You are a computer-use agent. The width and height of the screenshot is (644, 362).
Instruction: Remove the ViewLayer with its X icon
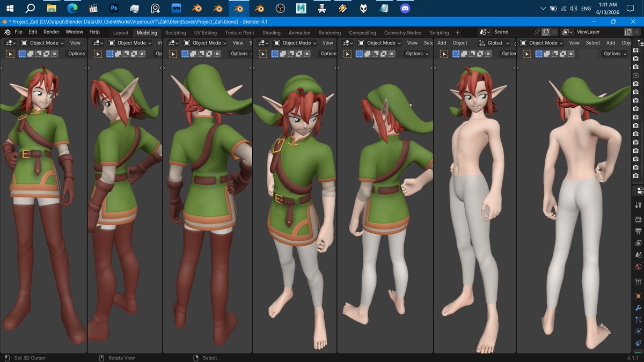[x=637, y=32]
